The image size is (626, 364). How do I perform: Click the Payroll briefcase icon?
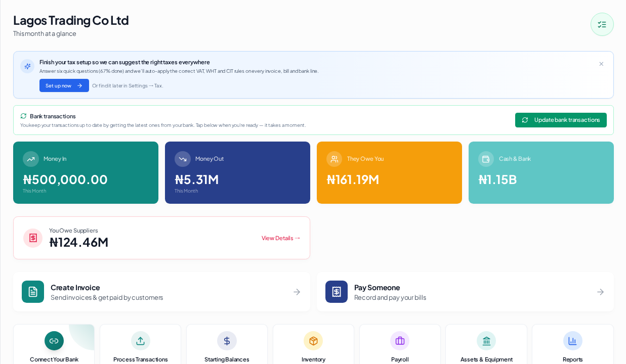[x=400, y=341]
